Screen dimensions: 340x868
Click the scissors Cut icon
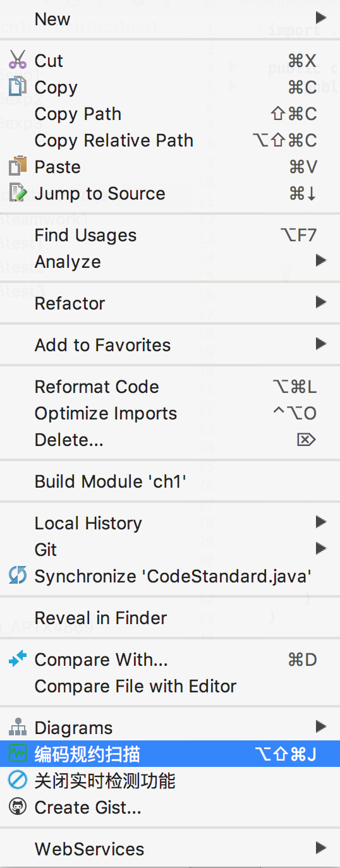[18, 61]
